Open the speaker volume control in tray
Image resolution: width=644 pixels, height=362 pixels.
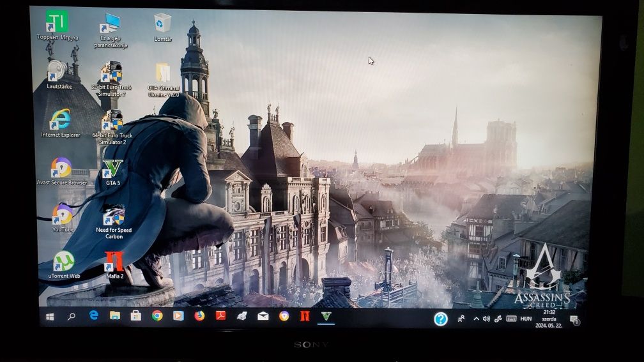[486, 319]
